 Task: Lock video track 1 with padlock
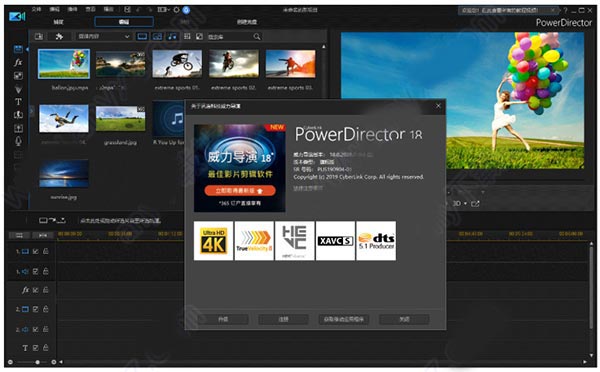click(x=46, y=251)
